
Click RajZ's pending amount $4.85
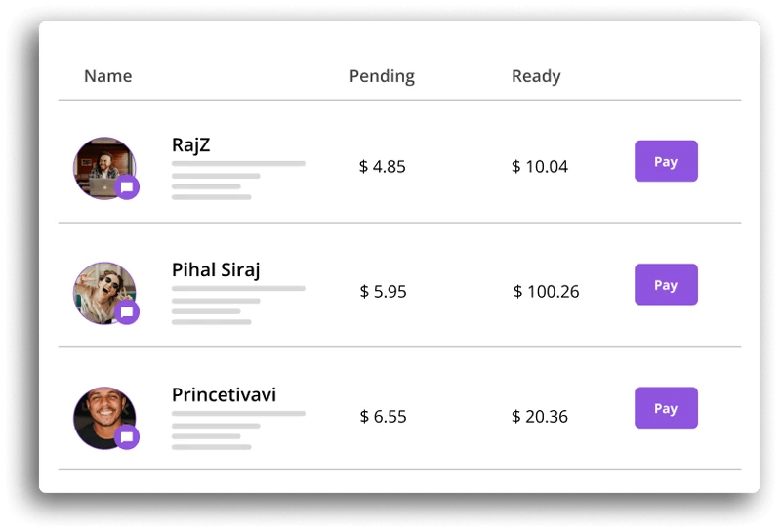pyautogui.click(x=383, y=166)
